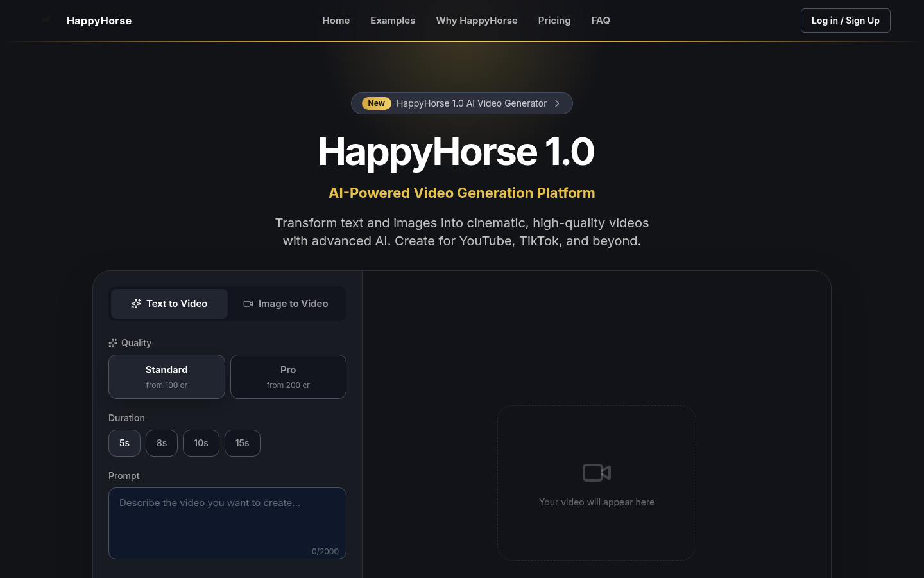Select 10s video duration
The image size is (924, 578).
click(x=201, y=443)
